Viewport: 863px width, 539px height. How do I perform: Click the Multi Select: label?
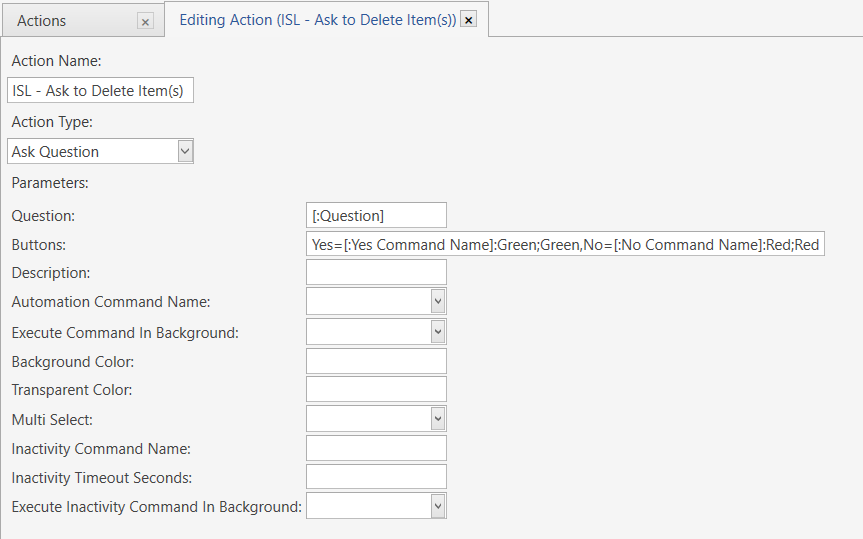[52, 420]
